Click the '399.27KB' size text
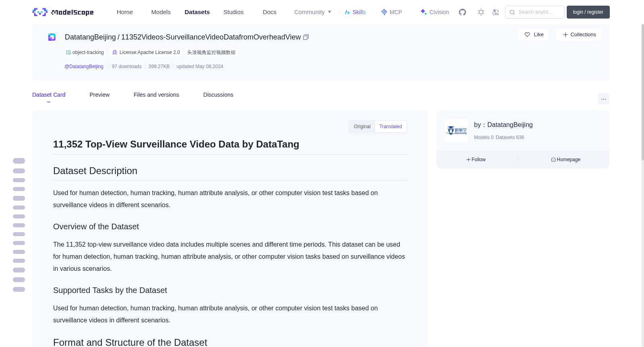Image resolution: width=644 pixels, height=347 pixels. pyautogui.click(x=159, y=66)
